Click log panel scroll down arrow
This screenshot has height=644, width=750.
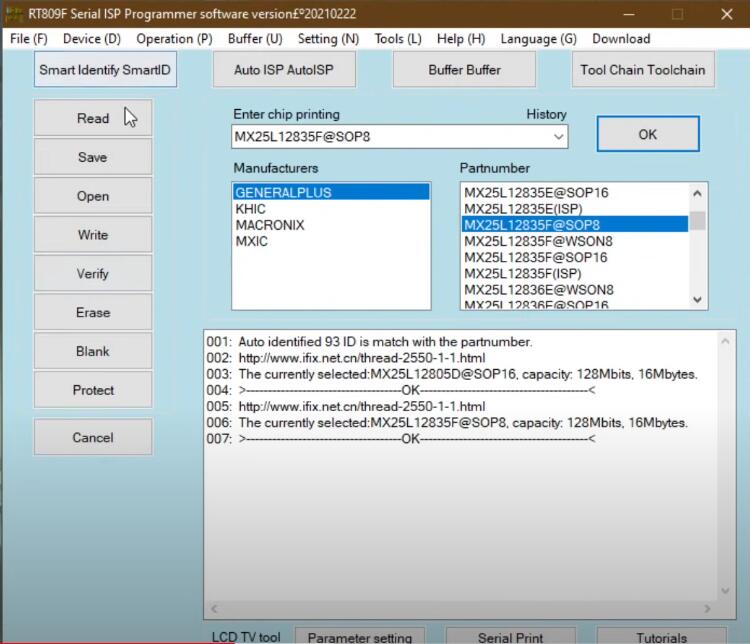pos(725,590)
